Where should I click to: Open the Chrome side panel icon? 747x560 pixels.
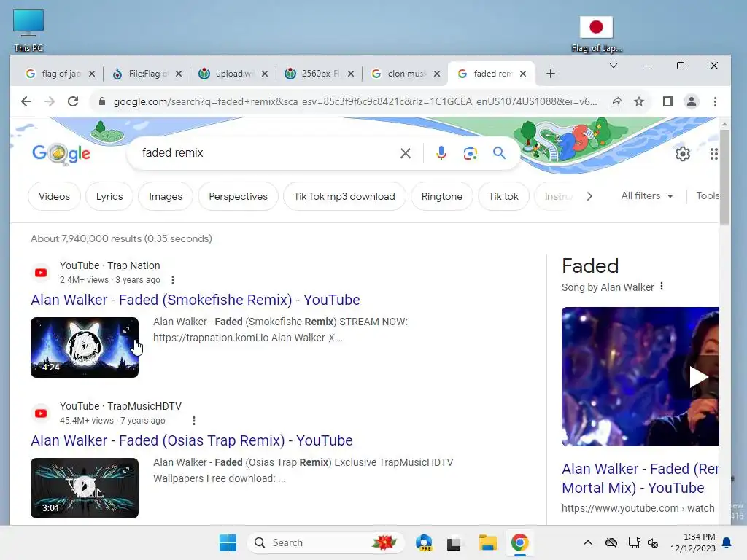coord(668,101)
